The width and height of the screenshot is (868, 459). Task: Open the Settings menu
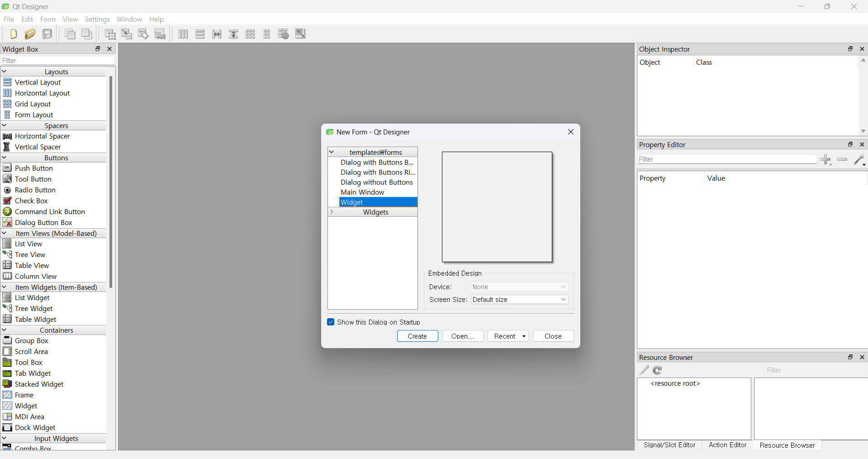(97, 19)
